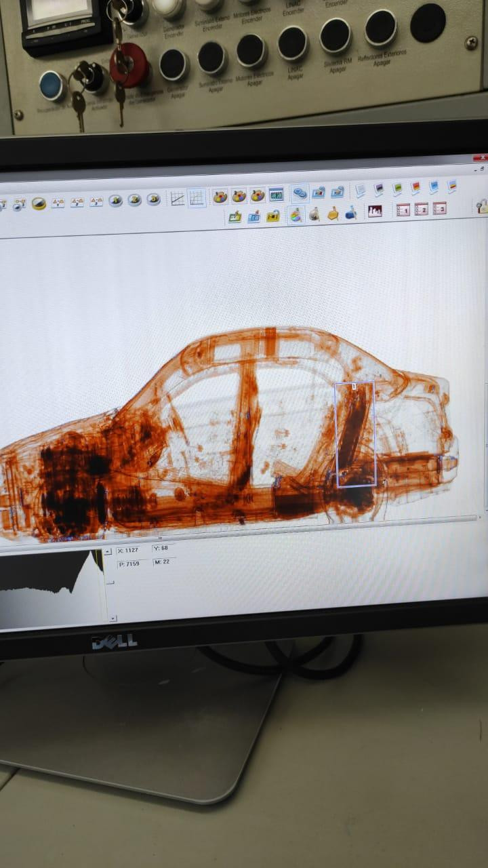Click the yellow locked picture icon
Image resolution: width=488 pixels, height=868 pixels.
click(273, 216)
